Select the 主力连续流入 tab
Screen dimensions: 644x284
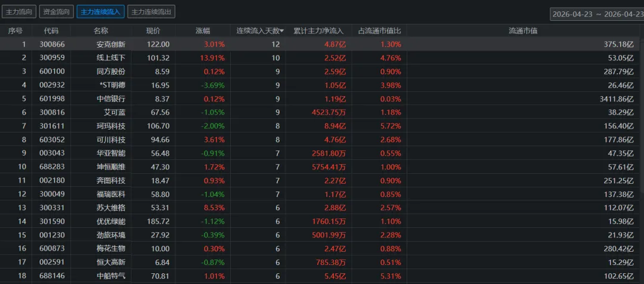pyautogui.click(x=100, y=11)
